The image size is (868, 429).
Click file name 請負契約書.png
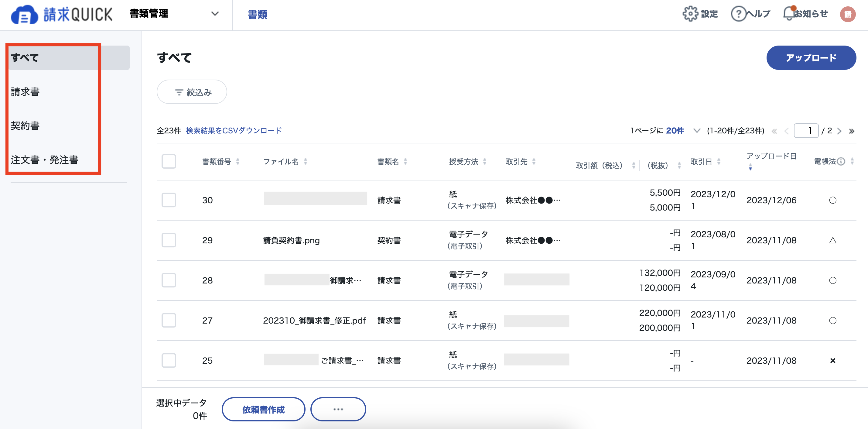[291, 241]
